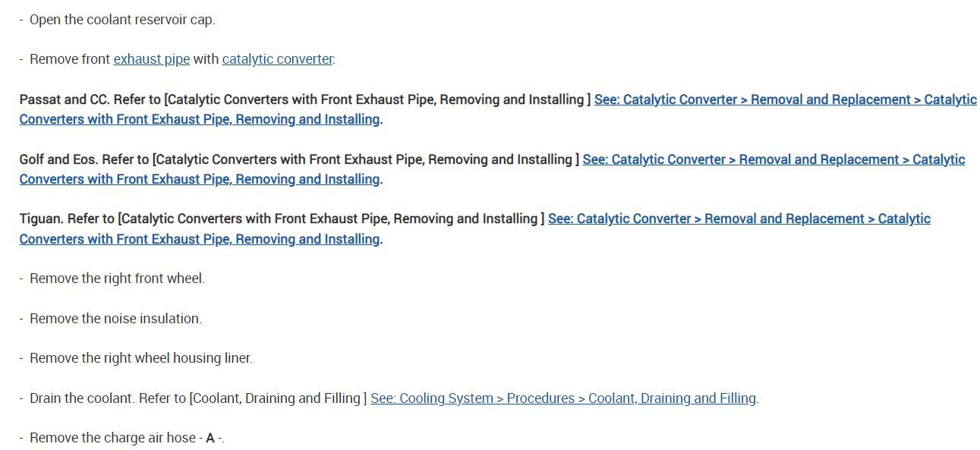Click the bold letter 'A' callout reference
980x450 pixels.
pyautogui.click(x=210, y=438)
